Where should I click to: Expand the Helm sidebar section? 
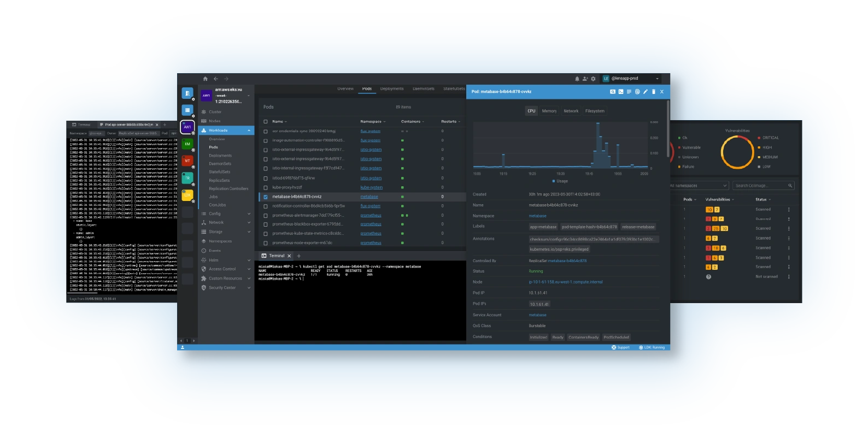[x=249, y=260]
